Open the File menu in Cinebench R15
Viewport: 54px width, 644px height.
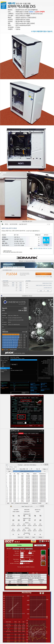(2, 298)
